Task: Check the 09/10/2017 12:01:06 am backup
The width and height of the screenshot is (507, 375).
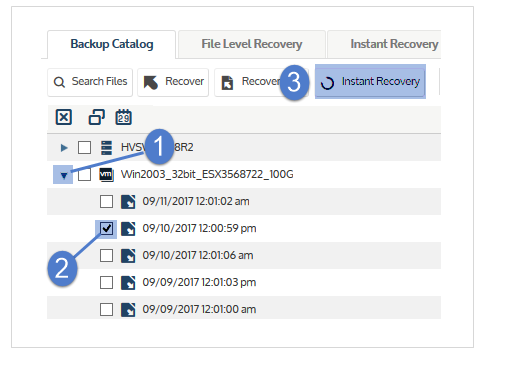Action: 106,256
